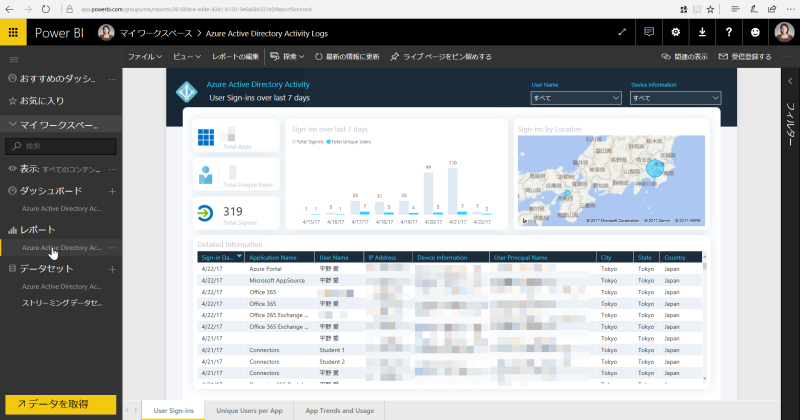This screenshot has height=420, width=800.
Task: Open browser reading view icon
Action: [696, 9]
